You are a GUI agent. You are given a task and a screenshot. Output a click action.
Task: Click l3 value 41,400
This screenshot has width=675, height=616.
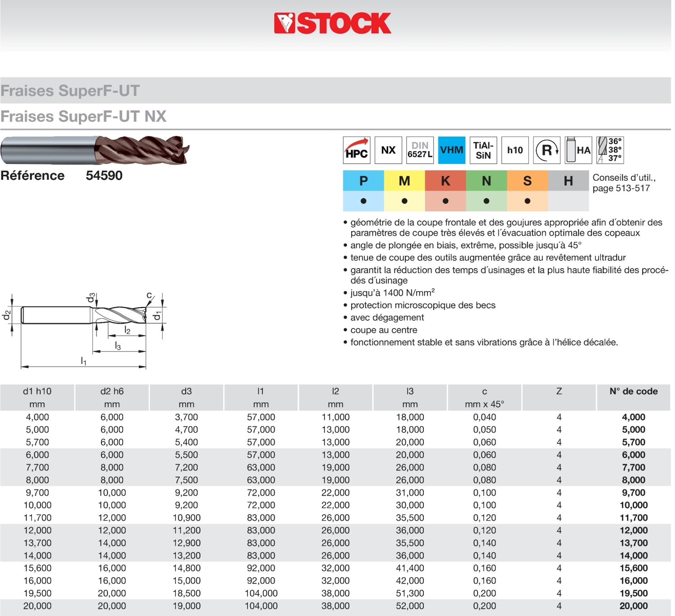[410, 569]
